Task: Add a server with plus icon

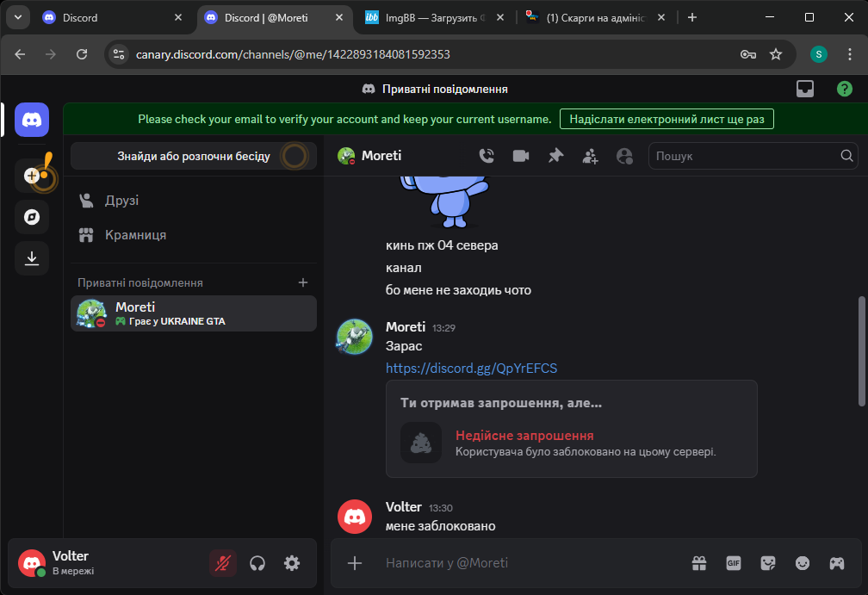Action: tap(32, 176)
